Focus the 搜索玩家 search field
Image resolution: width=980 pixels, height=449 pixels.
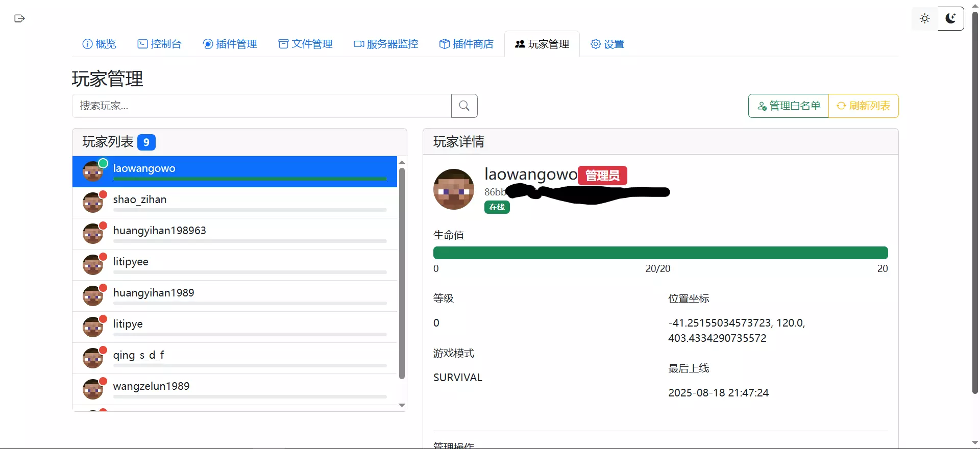click(x=262, y=106)
